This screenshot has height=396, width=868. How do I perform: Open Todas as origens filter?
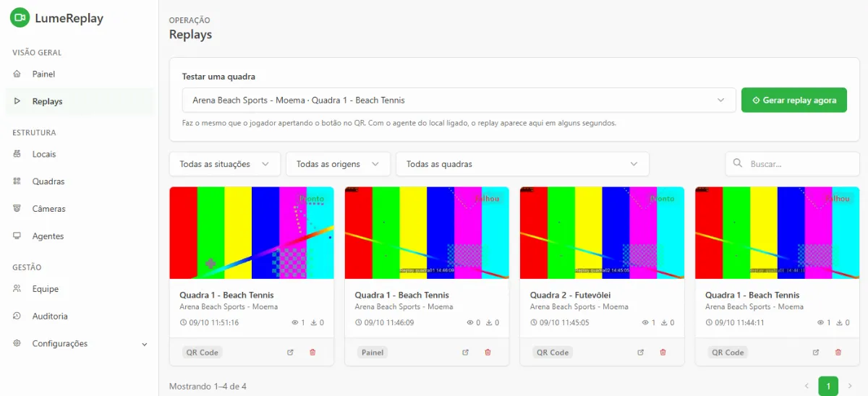coord(338,164)
